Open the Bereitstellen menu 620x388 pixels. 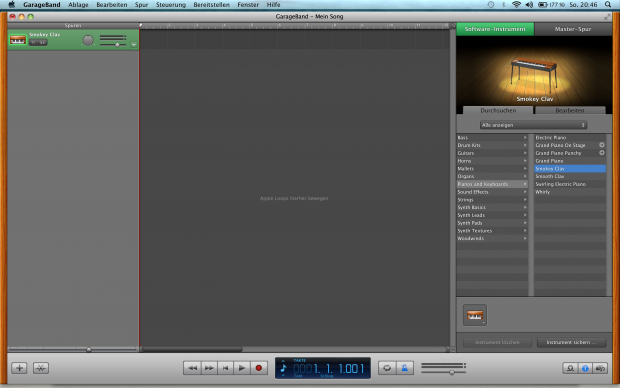point(211,5)
